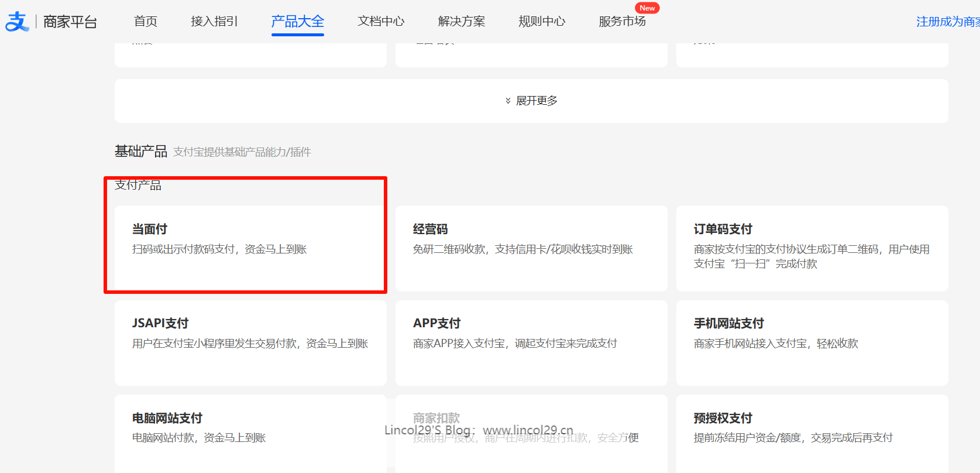Select the 产品大全 tab
Viewport: 980px width, 473px height.
(x=297, y=22)
